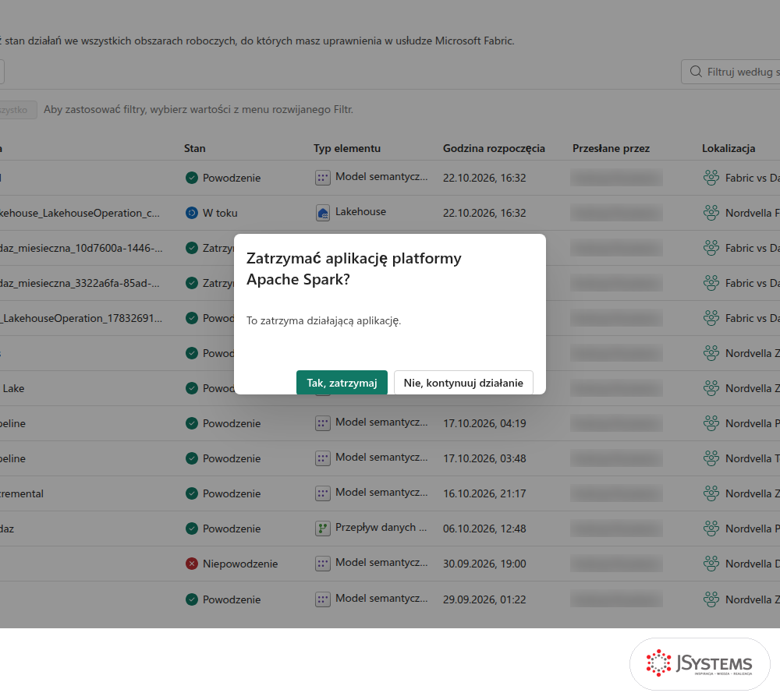
Task: Click success icon in 17.10.2026, 04:19 row
Action: tap(192, 423)
